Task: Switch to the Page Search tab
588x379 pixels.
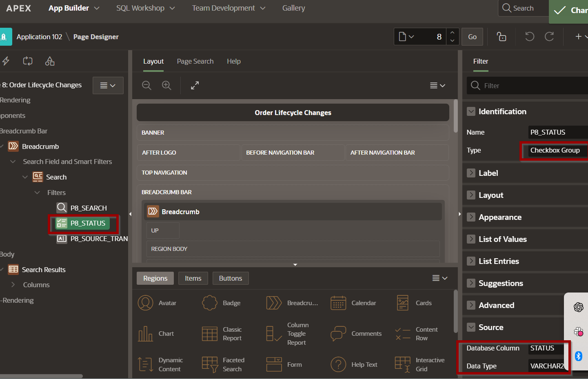Action: [x=195, y=61]
